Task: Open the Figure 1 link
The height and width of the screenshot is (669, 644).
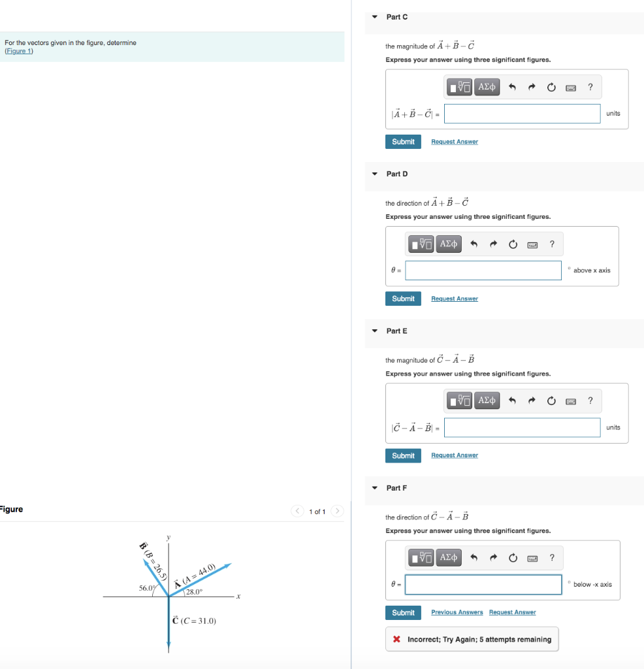Action: [x=18, y=51]
